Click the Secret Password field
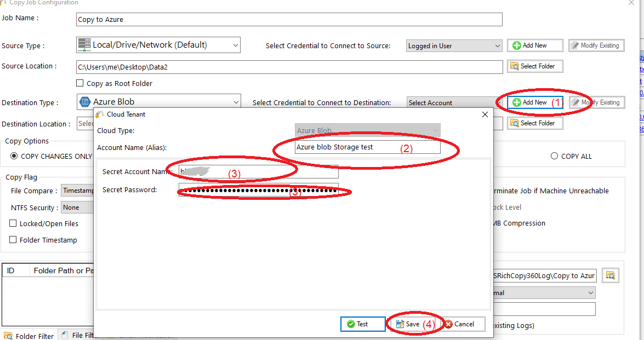This screenshot has height=340, width=644. coord(258,190)
